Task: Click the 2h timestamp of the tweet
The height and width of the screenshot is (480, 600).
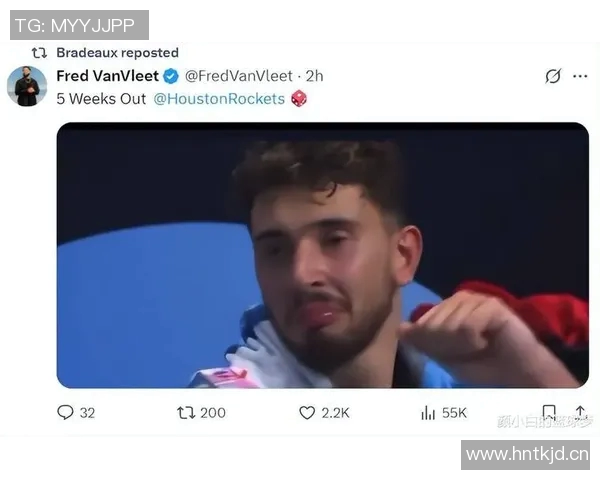Action: 314,76
